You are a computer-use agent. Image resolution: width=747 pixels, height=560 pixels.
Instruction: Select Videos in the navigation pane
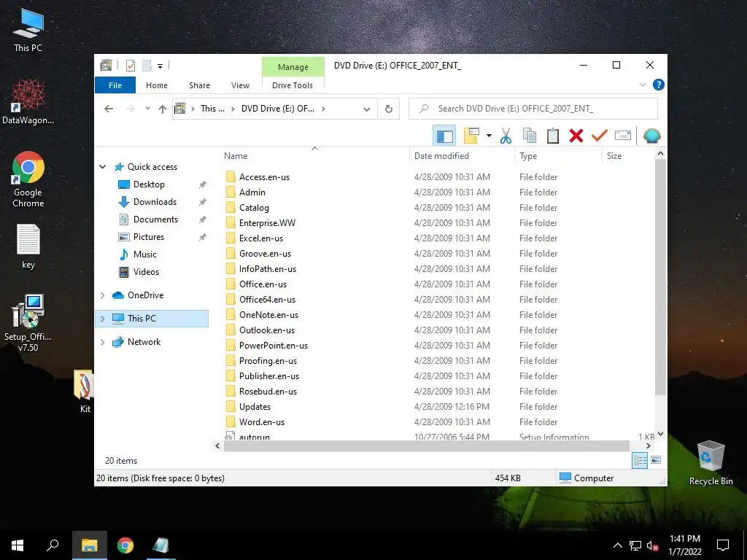pyautogui.click(x=146, y=272)
